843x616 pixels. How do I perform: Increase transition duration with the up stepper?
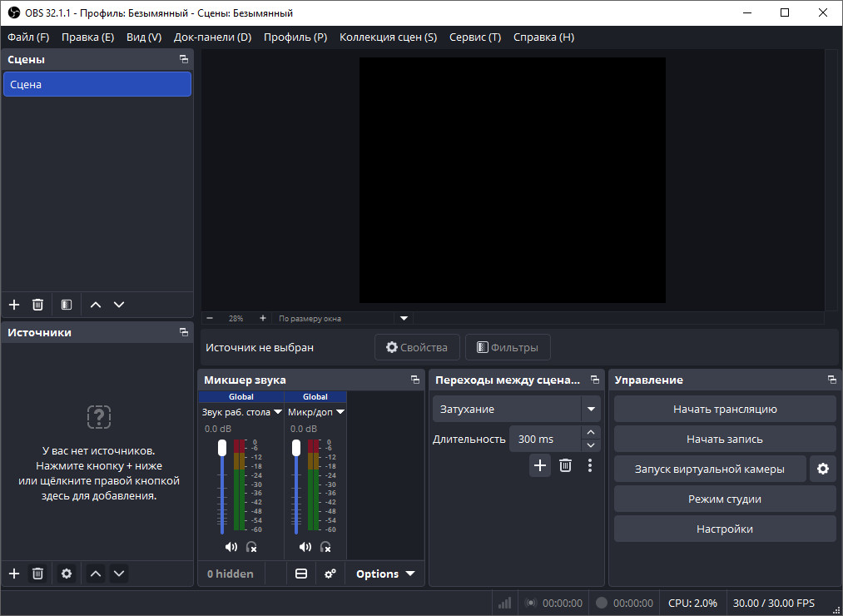click(x=590, y=432)
